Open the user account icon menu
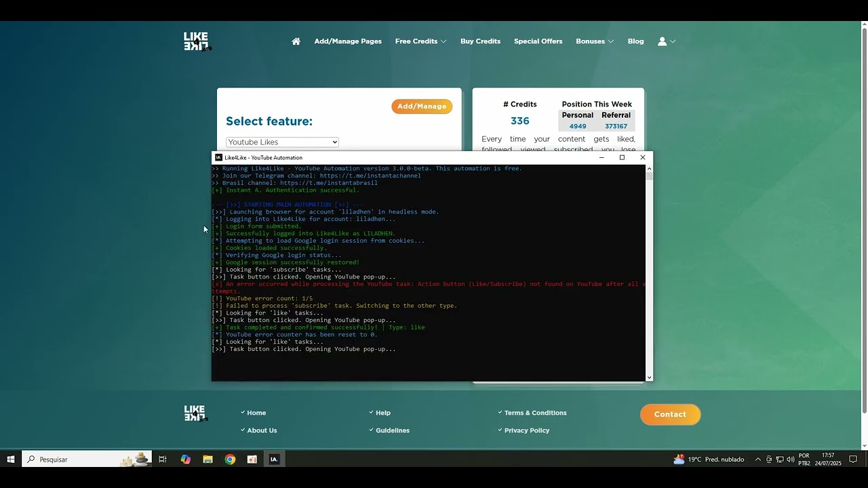 [x=667, y=41]
